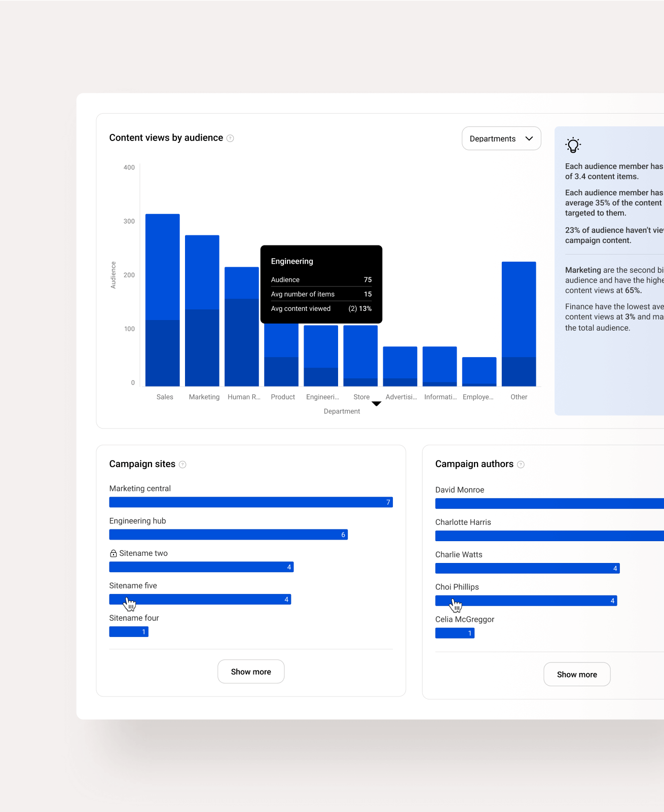
Task: Click the lightbulb insights icon
Action: tap(573, 145)
